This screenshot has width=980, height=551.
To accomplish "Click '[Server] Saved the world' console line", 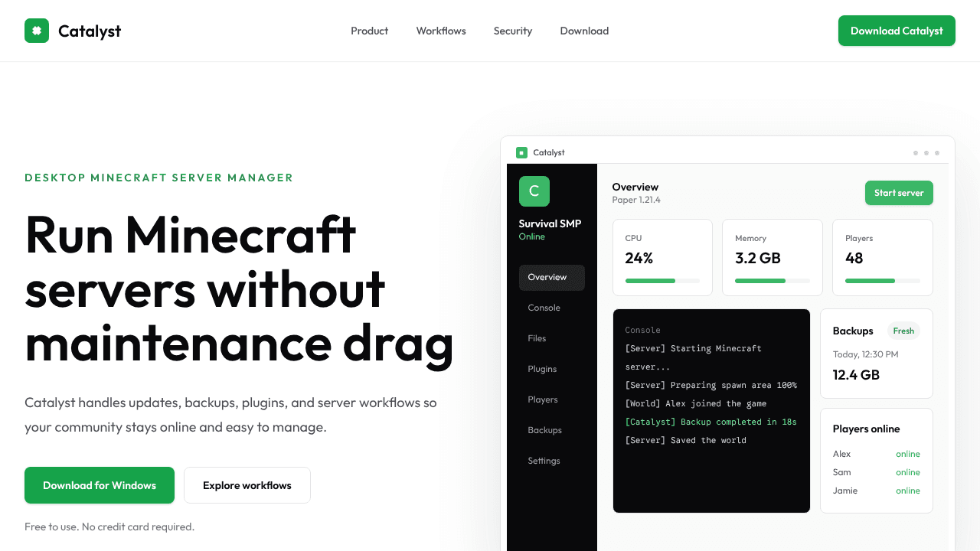I will click(x=686, y=440).
